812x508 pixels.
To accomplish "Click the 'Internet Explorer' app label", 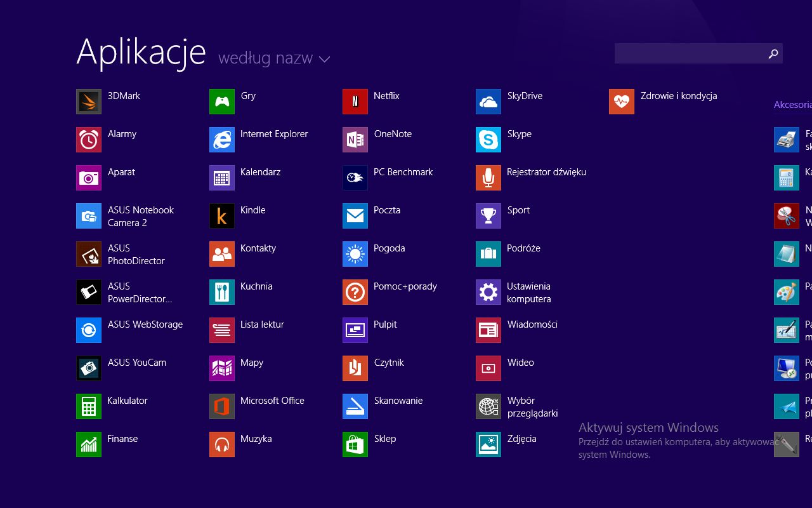I will (x=274, y=134).
